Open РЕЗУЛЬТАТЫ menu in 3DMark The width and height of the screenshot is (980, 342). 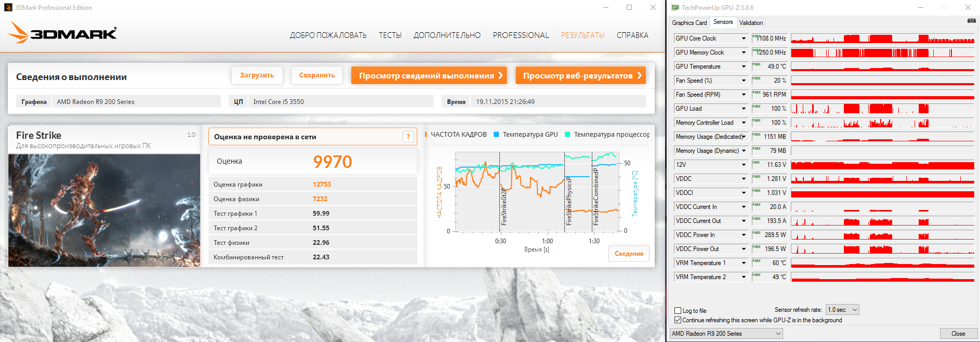pos(582,35)
